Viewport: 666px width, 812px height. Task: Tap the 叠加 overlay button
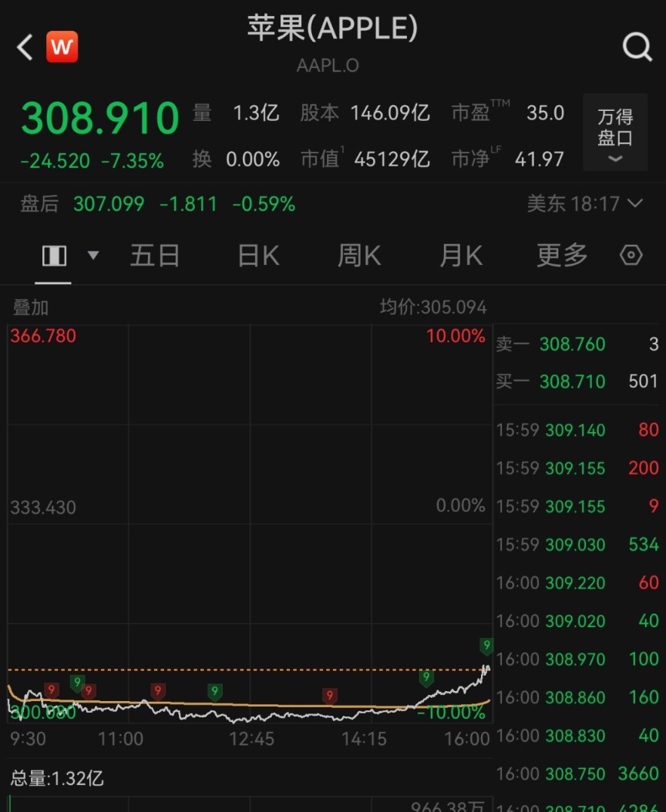pyautogui.click(x=31, y=307)
